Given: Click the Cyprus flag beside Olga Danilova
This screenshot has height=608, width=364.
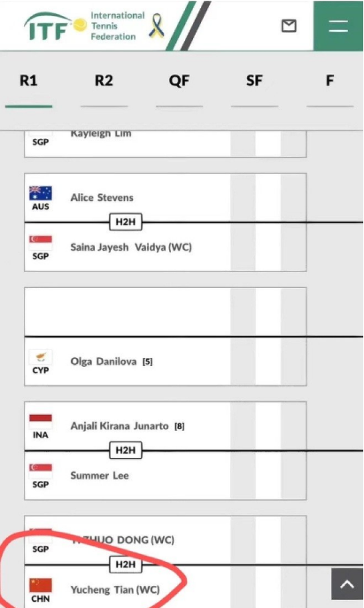Looking at the screenshot, I should (40, 357).
